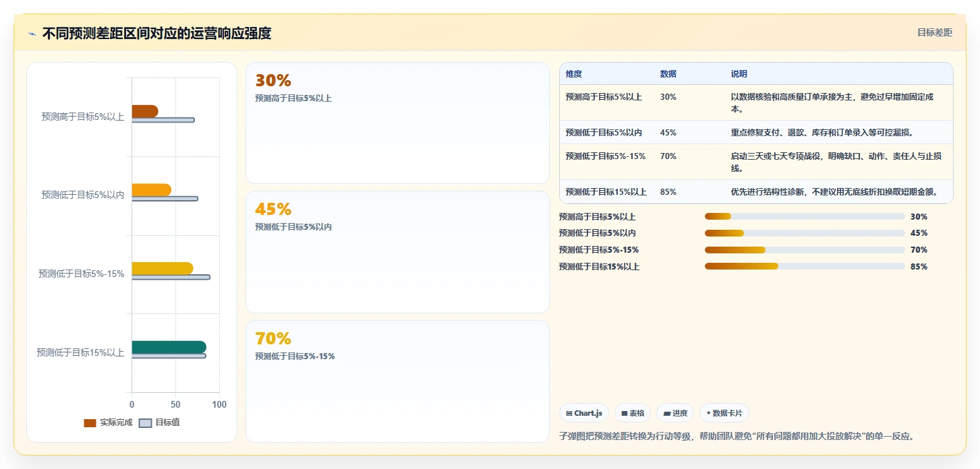
Task: Click chart axis label 预测低于目标15%以上
Action: [80, 352]
